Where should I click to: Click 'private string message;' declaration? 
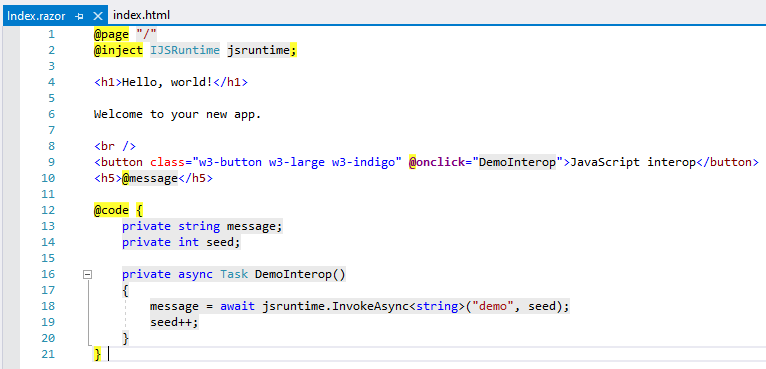pos(202,226)
